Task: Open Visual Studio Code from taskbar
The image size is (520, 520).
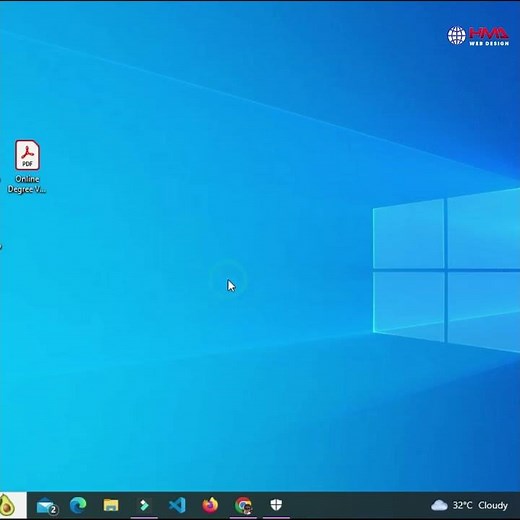Action: [177, 505]
